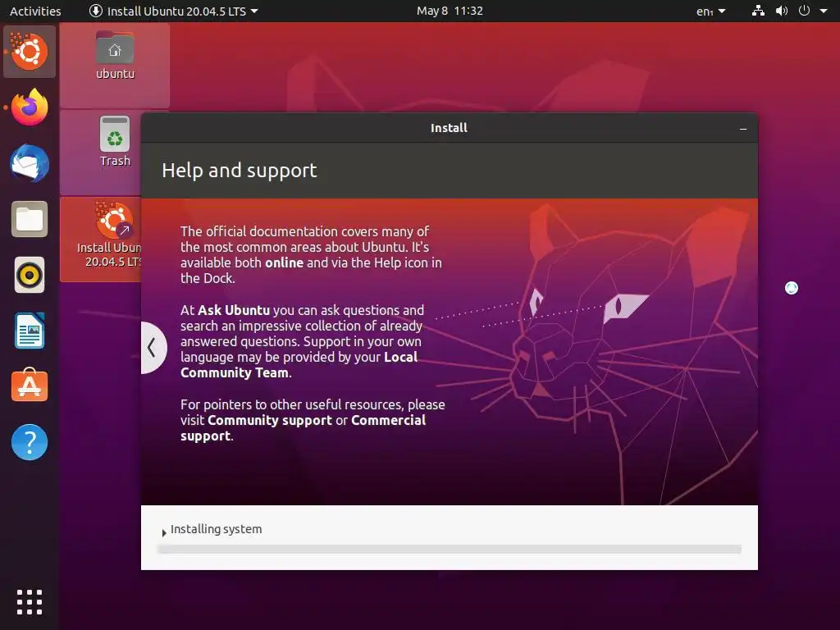Open Thunderbird mail from the dock

coord(30,163)
